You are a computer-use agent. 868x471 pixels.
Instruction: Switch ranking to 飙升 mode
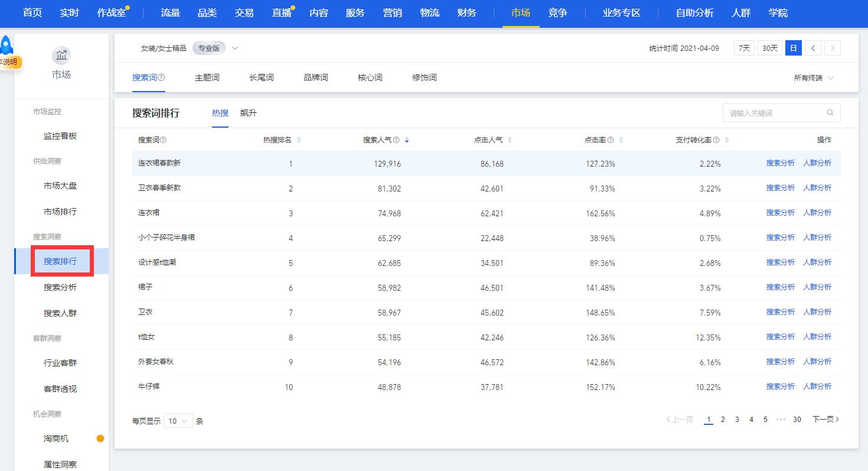[249, 112]
